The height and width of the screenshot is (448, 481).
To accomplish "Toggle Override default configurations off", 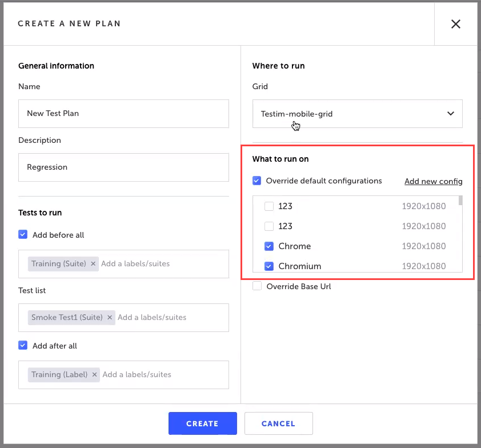I will (x=256, y=181).
